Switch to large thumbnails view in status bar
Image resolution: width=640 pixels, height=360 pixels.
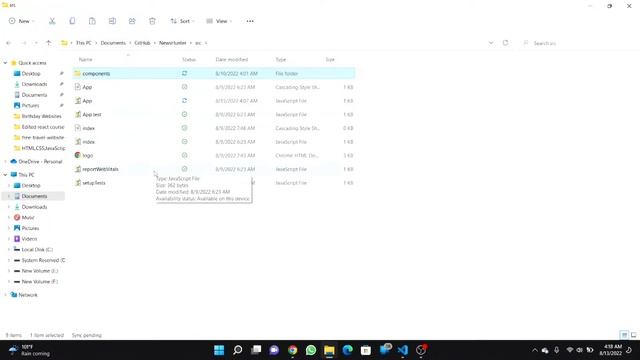[633, 335]
